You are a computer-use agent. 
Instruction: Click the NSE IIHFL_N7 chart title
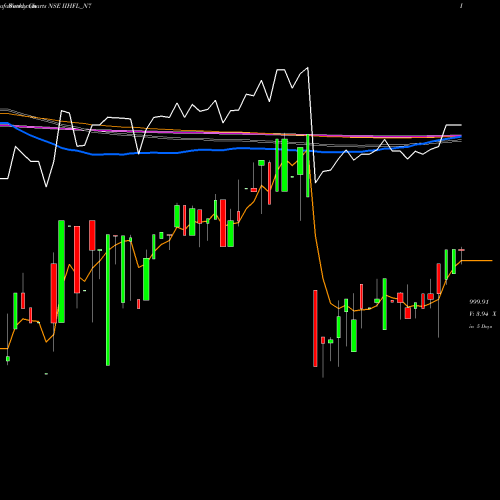point(70,6)
